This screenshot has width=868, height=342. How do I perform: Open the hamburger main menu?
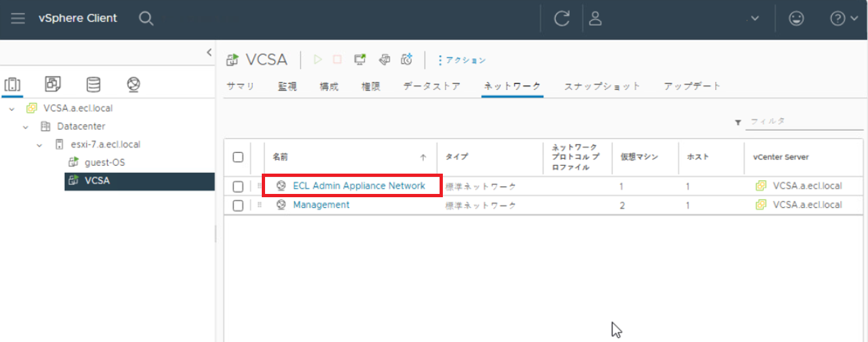tap(18, 18)
